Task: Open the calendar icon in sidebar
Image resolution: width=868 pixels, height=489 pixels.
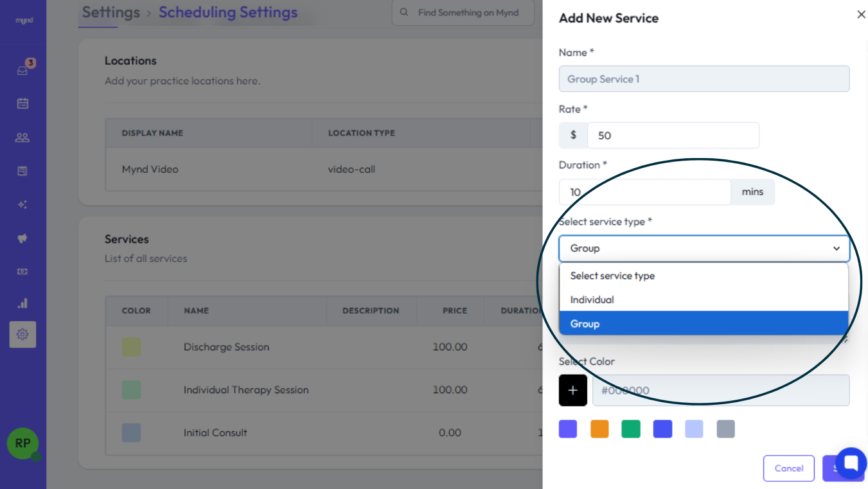Action: (x=22, y=103)
